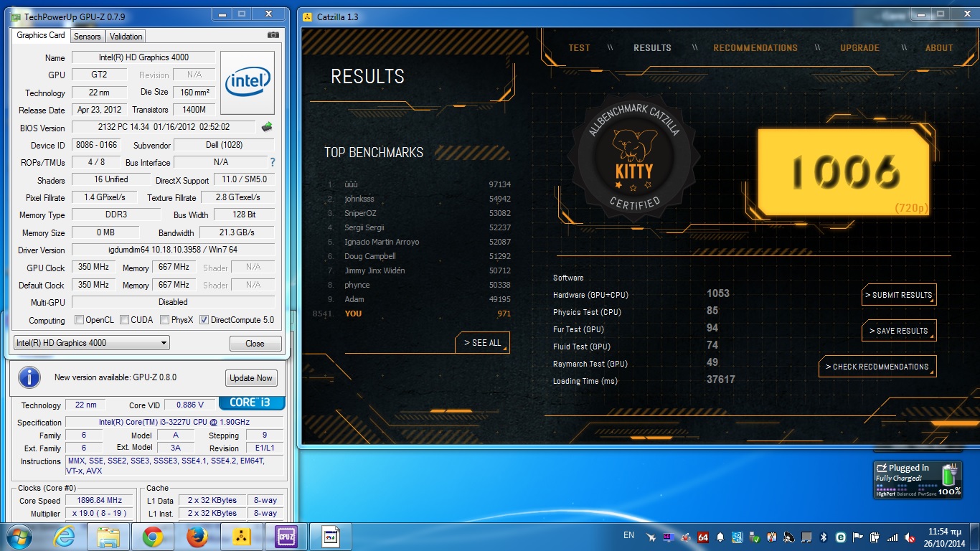Open the UPGRADE section in Catzilla

[x=859, y=48]
